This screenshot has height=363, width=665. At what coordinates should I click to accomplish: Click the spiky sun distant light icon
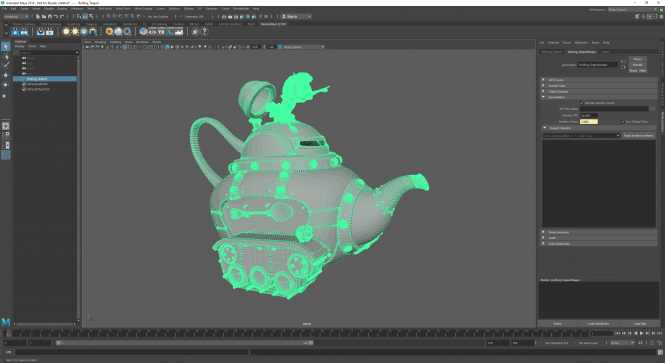tap(75, 31)
